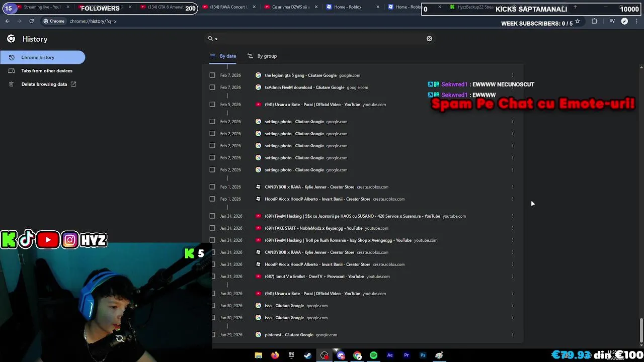644x362 pixels.
Task: Open FAKE STAFF NobleModz x Keyser.gg link
Action: click(x=313, y=228)
